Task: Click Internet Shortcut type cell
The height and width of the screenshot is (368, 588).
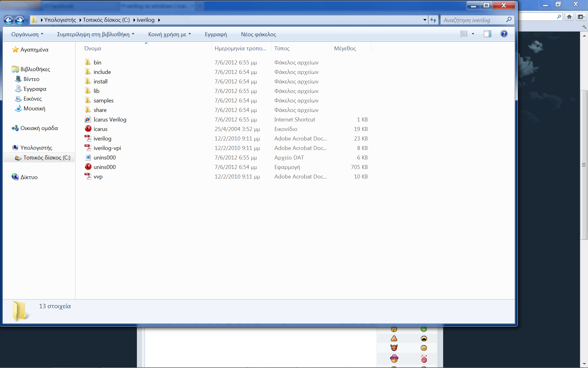Action: [x=295, y=120]
